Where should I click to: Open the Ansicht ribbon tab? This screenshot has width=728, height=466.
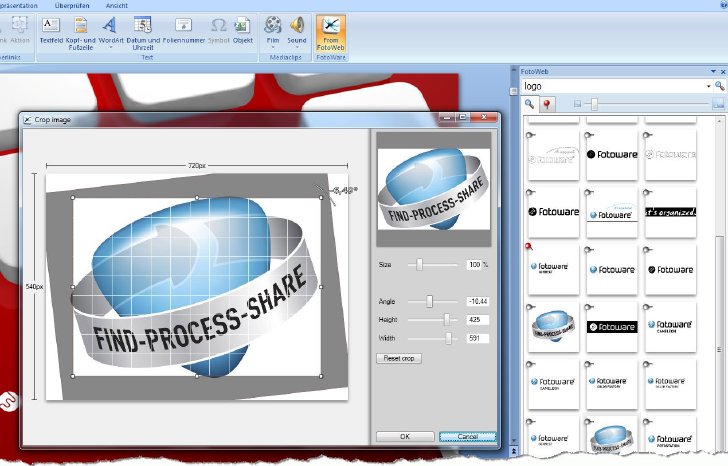point(117,6)
